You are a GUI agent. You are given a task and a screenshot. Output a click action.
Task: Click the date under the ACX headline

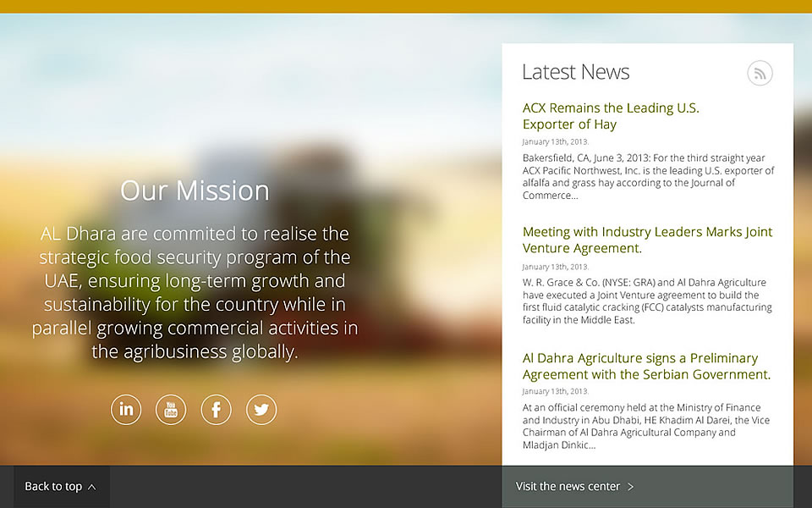tap(556, 141)
